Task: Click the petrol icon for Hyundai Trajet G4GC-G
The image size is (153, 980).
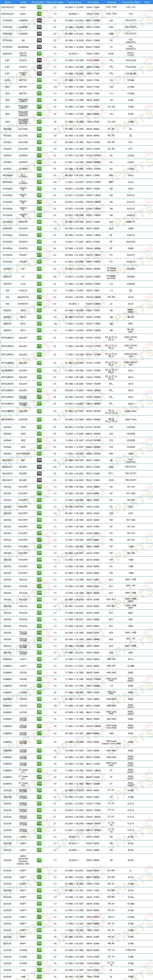Action: click(x=39, y=262)
